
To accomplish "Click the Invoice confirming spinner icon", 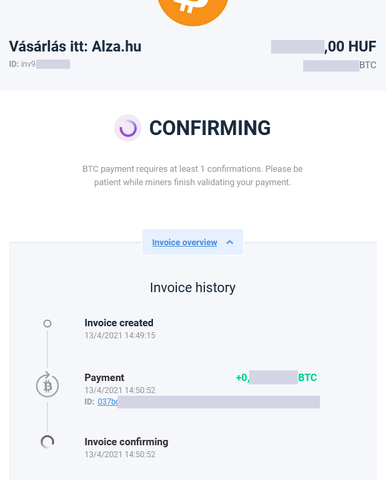I will (47, 442).
